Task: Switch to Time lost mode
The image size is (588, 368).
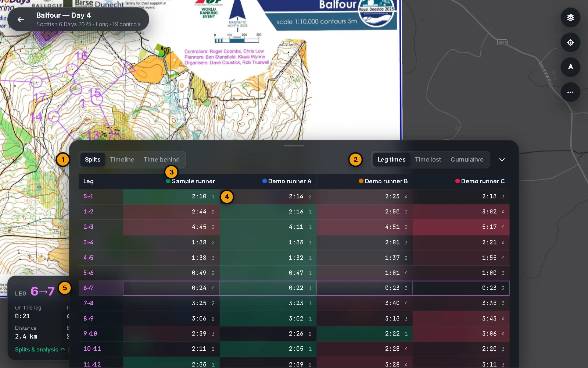Action: click(428, 160)
